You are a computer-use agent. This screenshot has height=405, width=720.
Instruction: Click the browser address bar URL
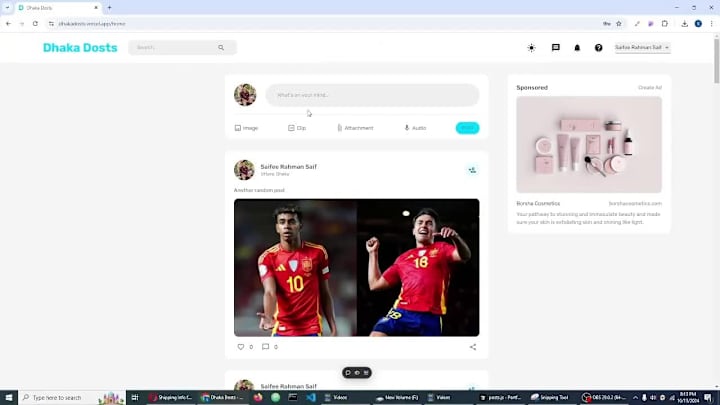coord(92,23)
